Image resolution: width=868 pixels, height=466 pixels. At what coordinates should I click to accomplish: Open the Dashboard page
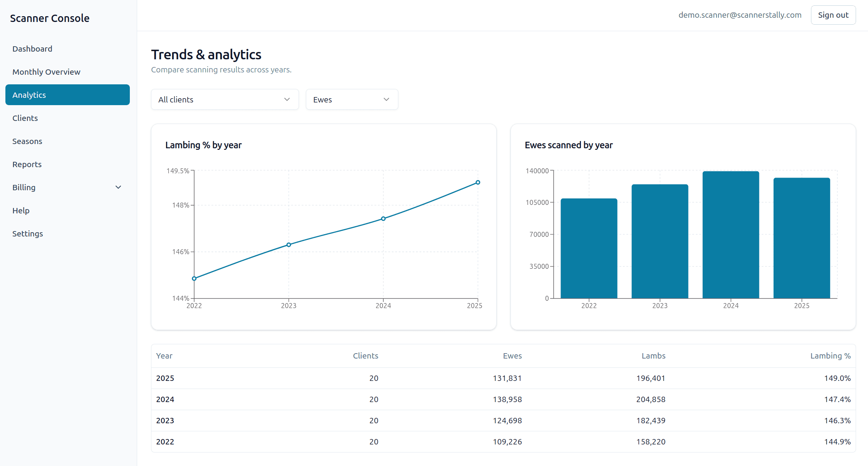click(67, 49)
